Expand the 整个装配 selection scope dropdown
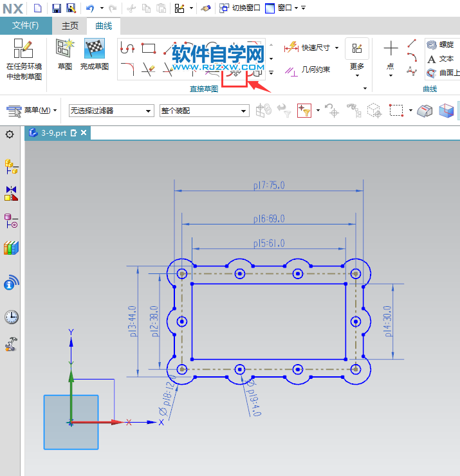The width and height of the screenshot is (460, 476). click(244, 111)
